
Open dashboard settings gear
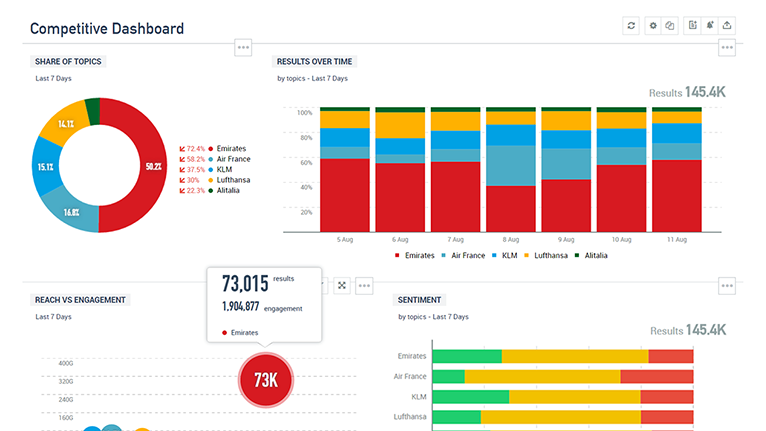[653, 25]
